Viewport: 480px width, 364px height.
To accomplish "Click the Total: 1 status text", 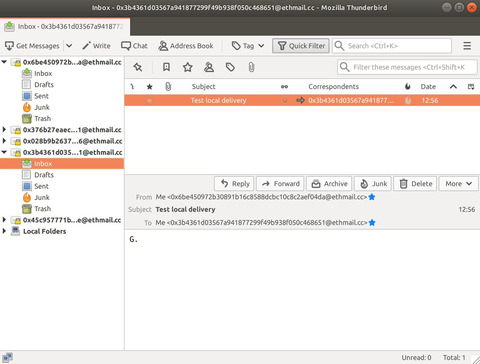I will (x=454, y=358).
